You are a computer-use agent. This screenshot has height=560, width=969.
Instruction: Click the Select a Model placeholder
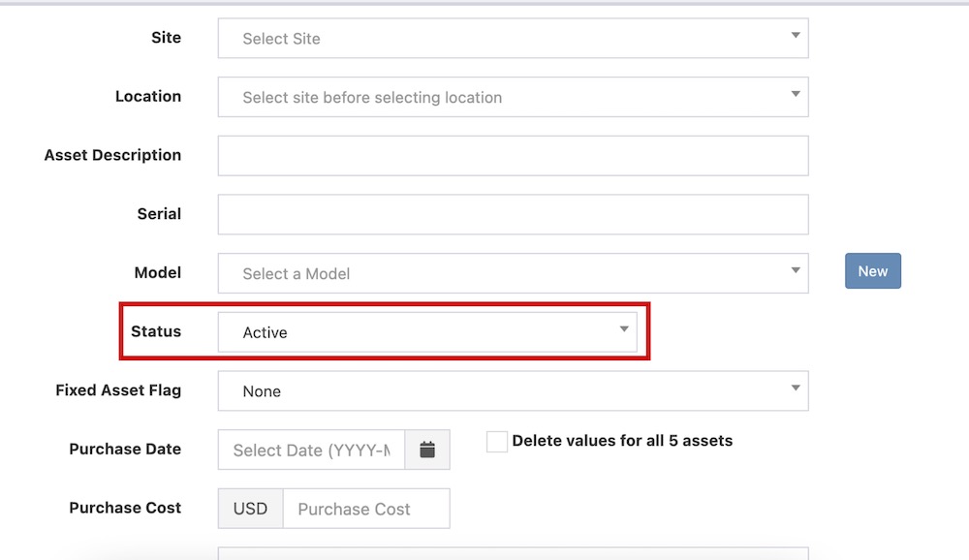(x=297, y=274)
